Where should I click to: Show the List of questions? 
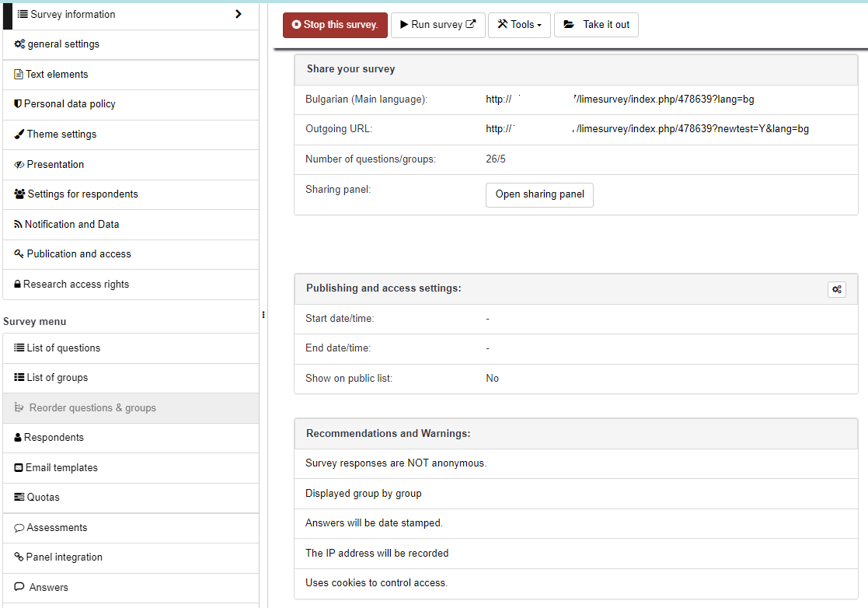[131, 348]
